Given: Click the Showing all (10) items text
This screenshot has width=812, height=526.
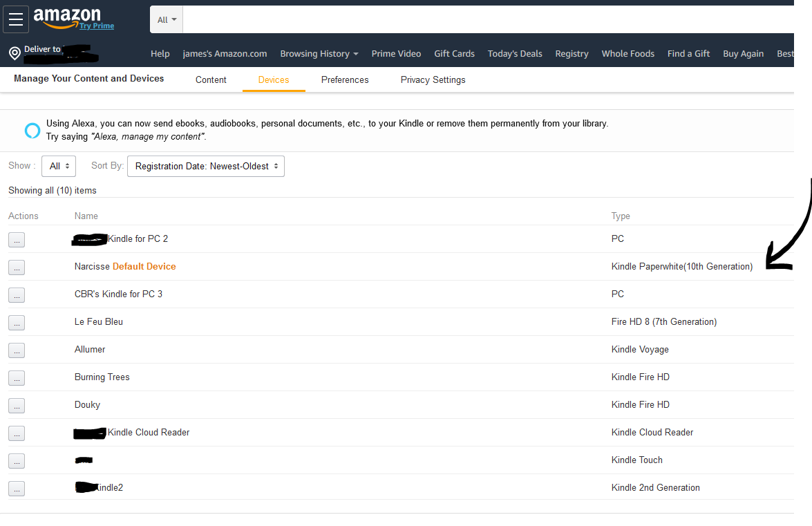Looking at the screenshot, I should (x=53, y=191).
